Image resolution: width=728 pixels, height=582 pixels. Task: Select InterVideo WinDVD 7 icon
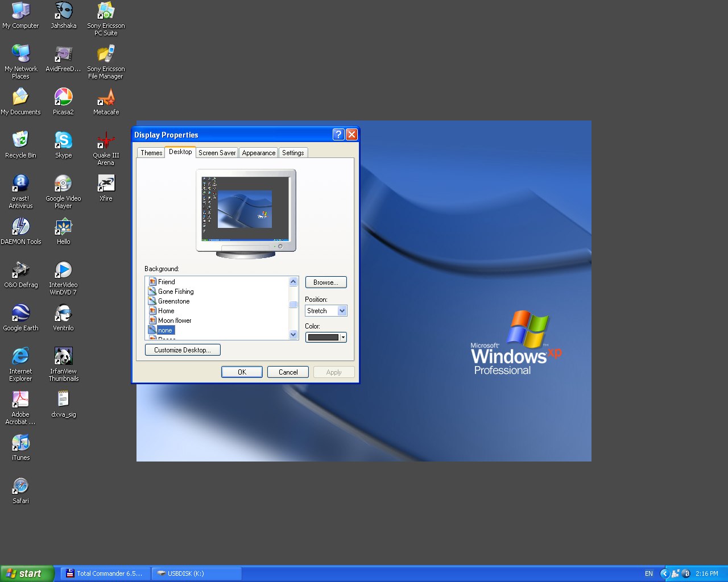(63, 278)
